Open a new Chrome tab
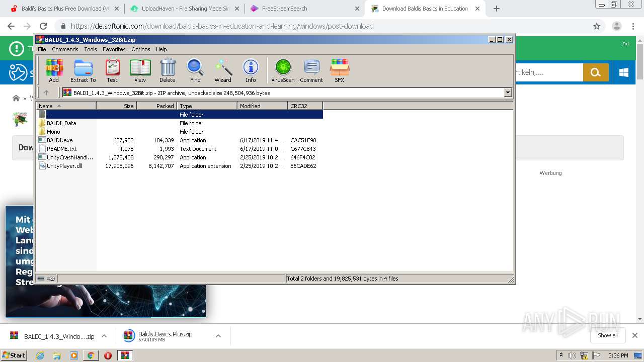 [497, 9]
